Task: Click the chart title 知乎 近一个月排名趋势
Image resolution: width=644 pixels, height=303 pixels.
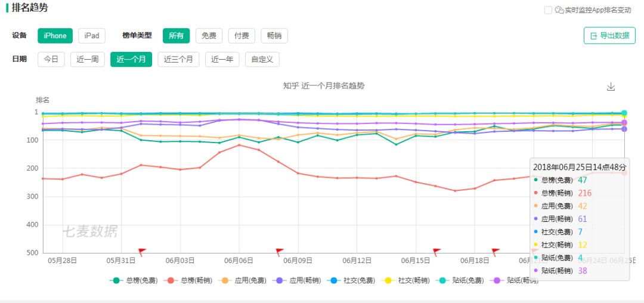Action: pos(324,86)
